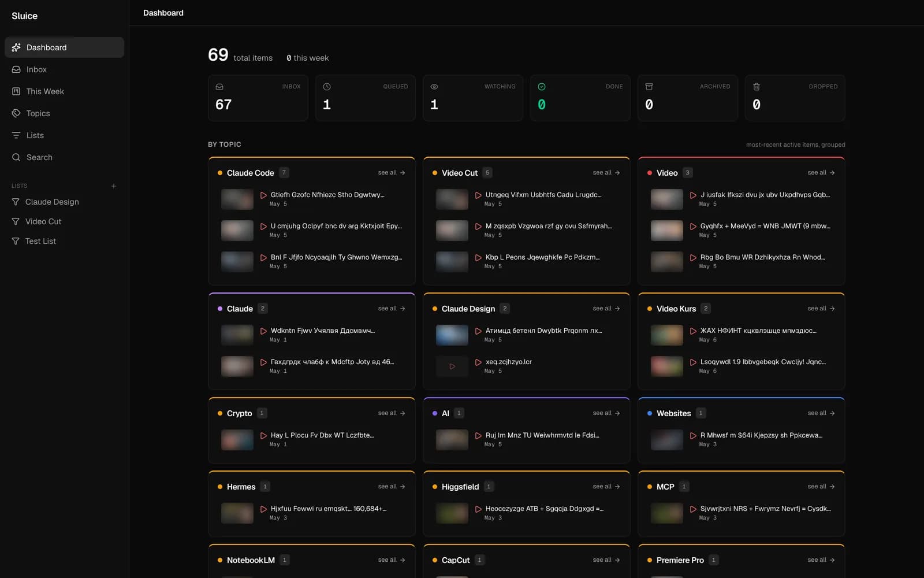Open the Claude Design list

(64, 202)
